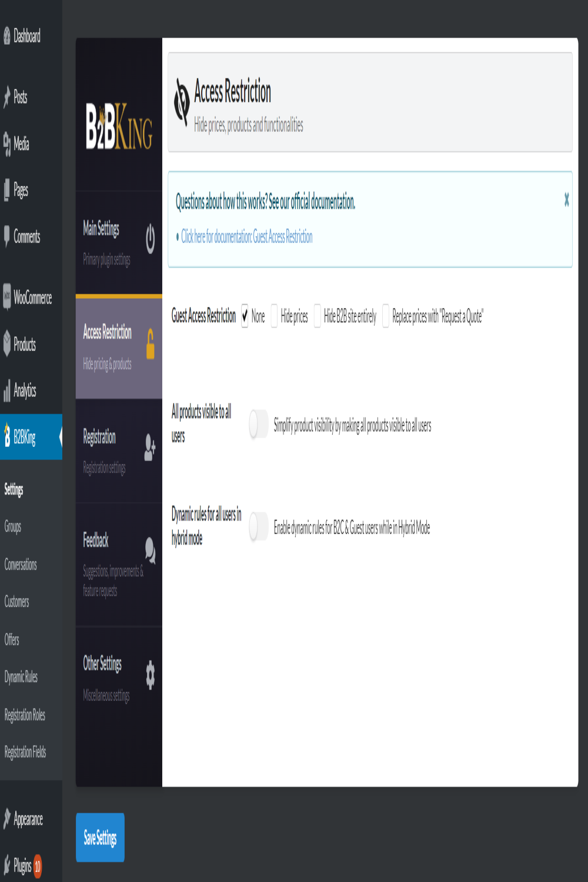588x882 pixels.
Task: Open the Guest Access Restriction documentation link
Action: [x=246, y=237]
